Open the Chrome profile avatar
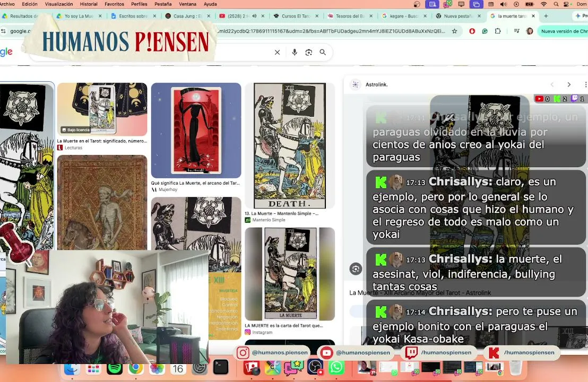The width and height of the screenshot is (588, 382). pyautogui.click(x=530, y=31)
